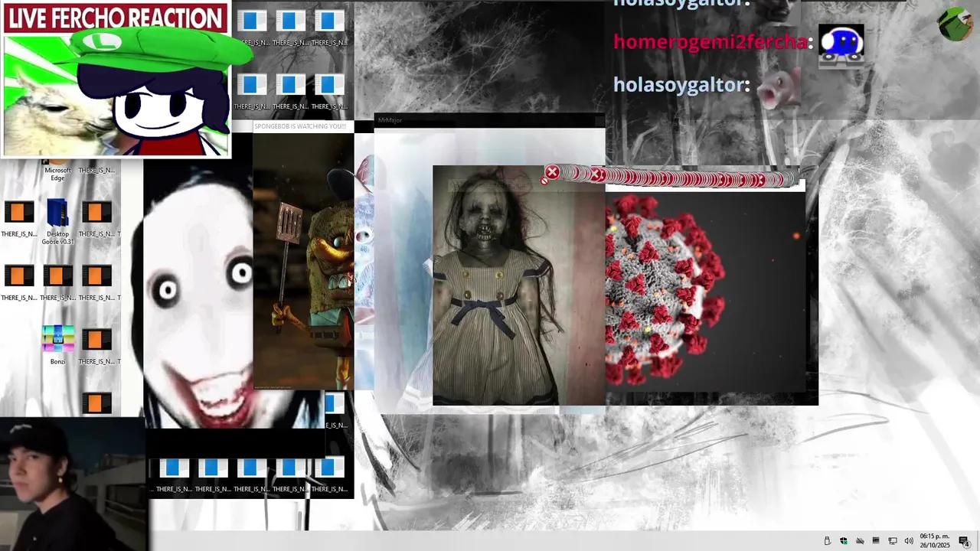
Task: Launch the Bonzi desktop icon
Action: coord(58,345)
